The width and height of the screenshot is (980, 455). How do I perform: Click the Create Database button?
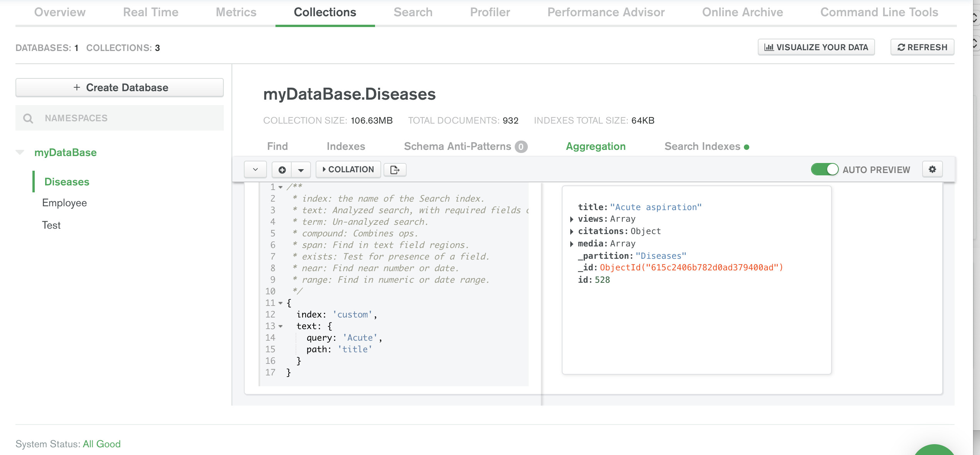click(120, 88)
